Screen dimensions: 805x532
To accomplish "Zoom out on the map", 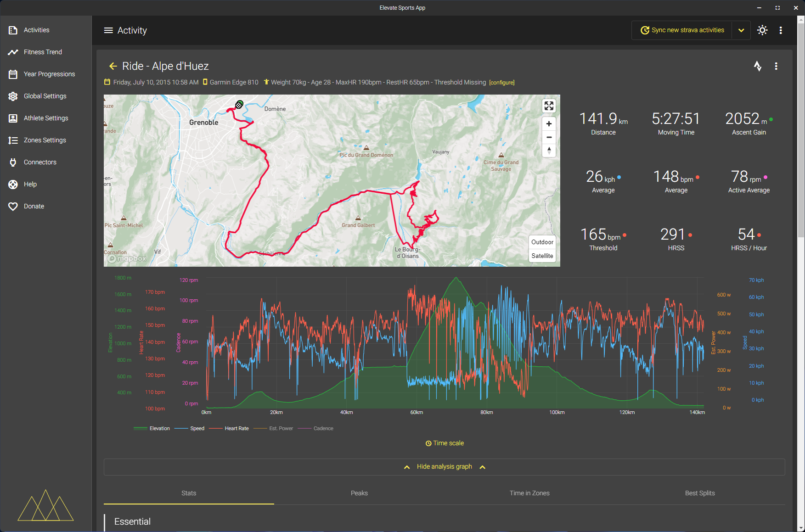I will pyautogui.click(x=549, y=137).
